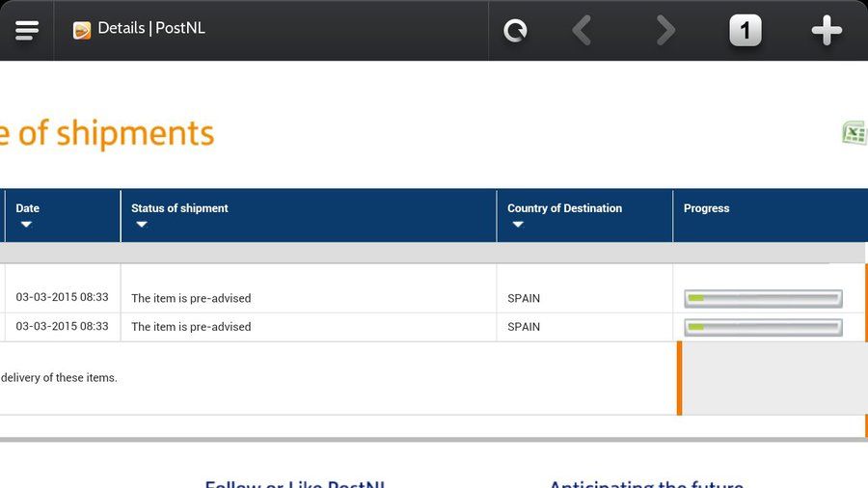The width and height of the screenshot is (868, 488).
Task: Click the second shipment's progress bar
Action: click(x=764, y=327)
